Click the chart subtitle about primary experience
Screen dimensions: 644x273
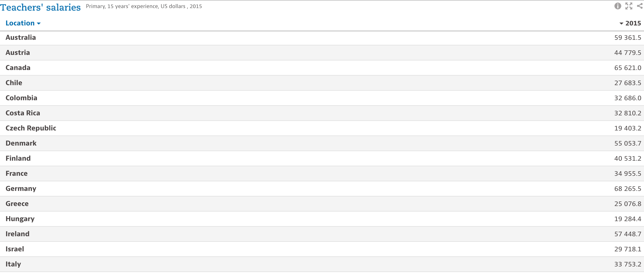click(144, 6)
